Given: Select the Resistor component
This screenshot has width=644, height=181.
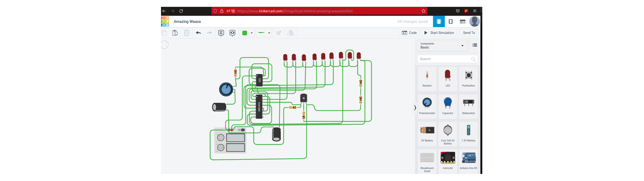Looking at the screenshot, I should (427, 79).
